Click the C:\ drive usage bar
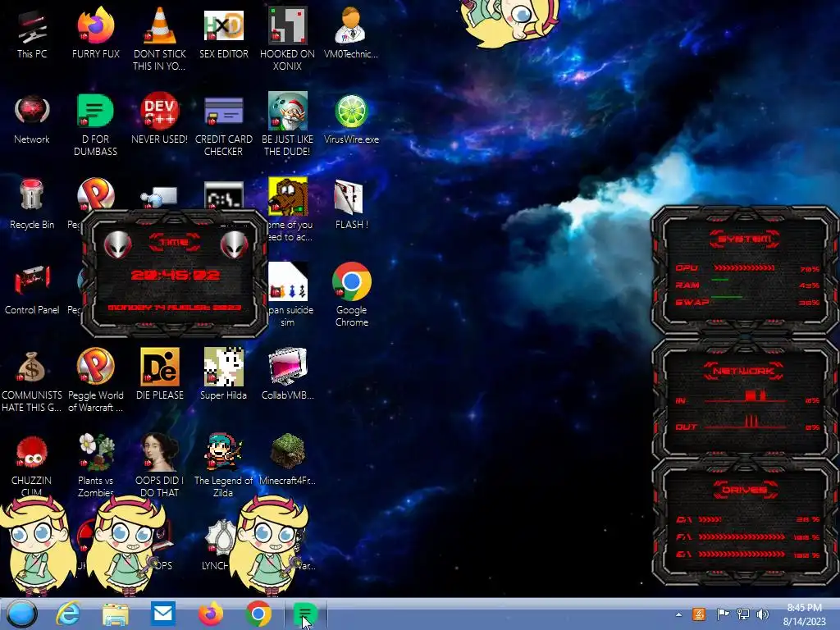This screenshot has height=630, width=840. click(710, 519)
